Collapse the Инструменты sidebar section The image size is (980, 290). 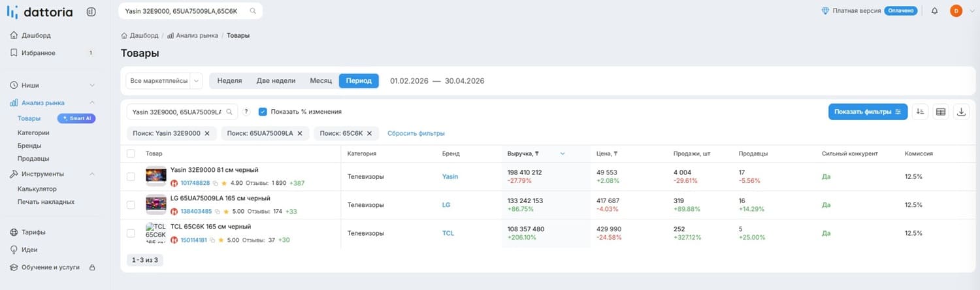91,174
